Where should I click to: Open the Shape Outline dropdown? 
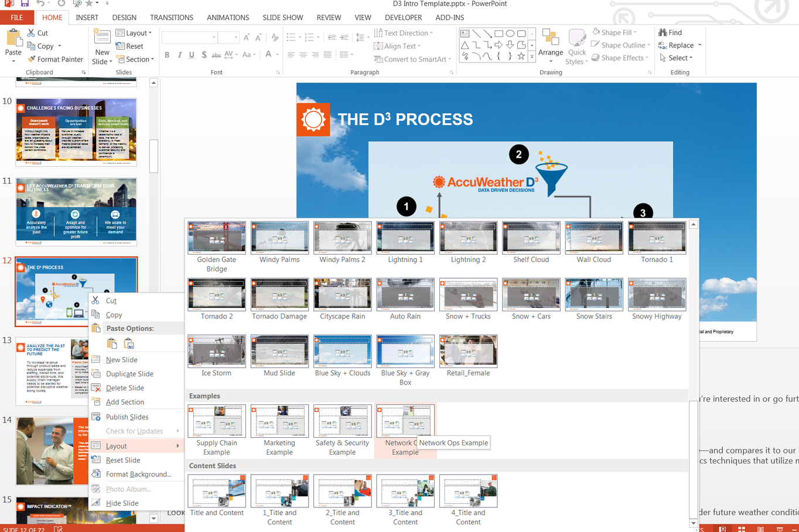tap(621, 45)
